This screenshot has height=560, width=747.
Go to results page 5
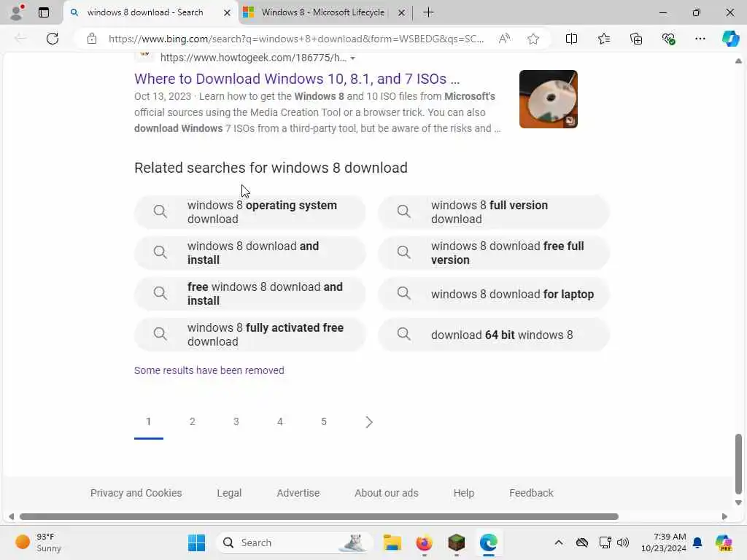point(324,421)
